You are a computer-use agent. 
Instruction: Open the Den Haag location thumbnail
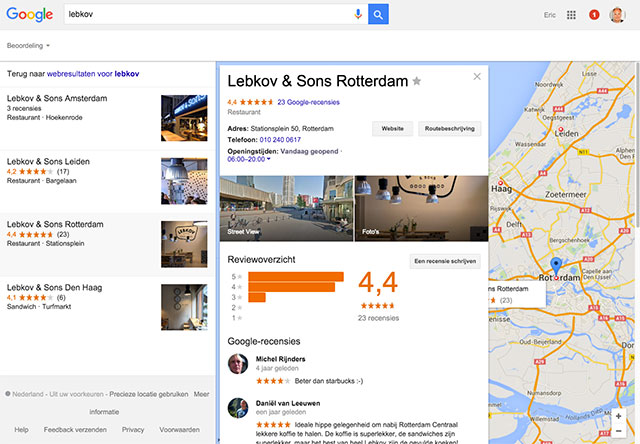pyautogui.click(x=184, y=307)
